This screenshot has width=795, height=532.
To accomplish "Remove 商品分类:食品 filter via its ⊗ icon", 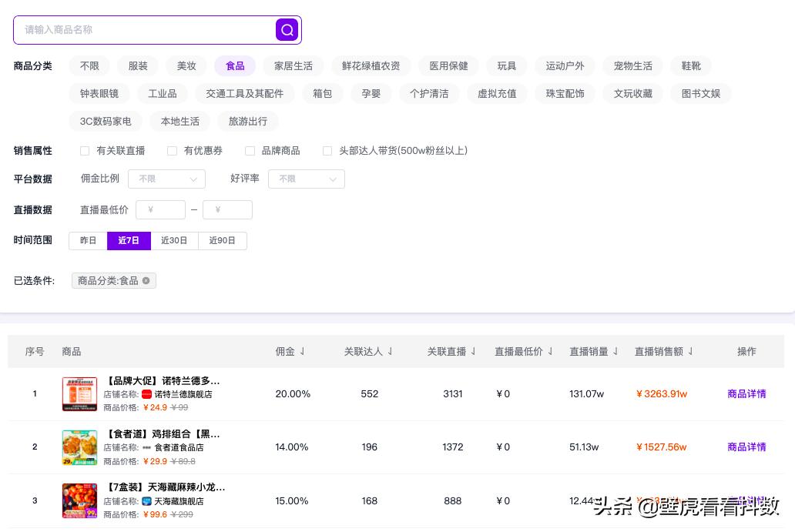I will point(146,280).
